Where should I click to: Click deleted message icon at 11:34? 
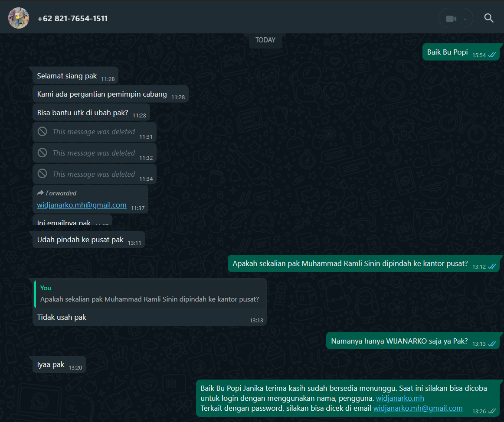coord(42,174)
